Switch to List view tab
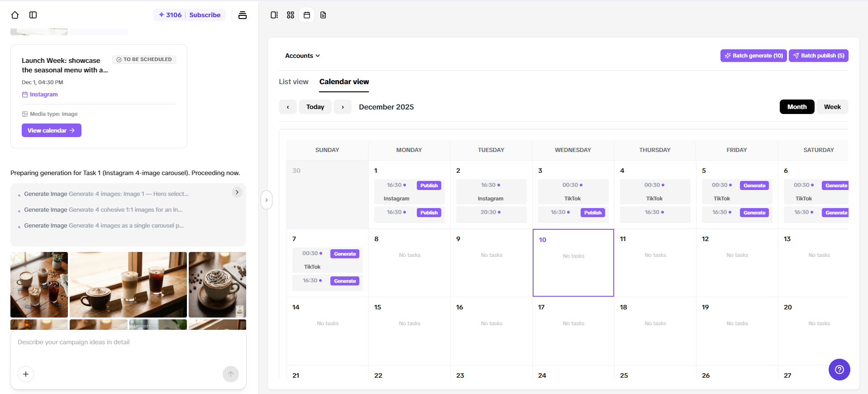Screen dimensions: 868x394 294,82
